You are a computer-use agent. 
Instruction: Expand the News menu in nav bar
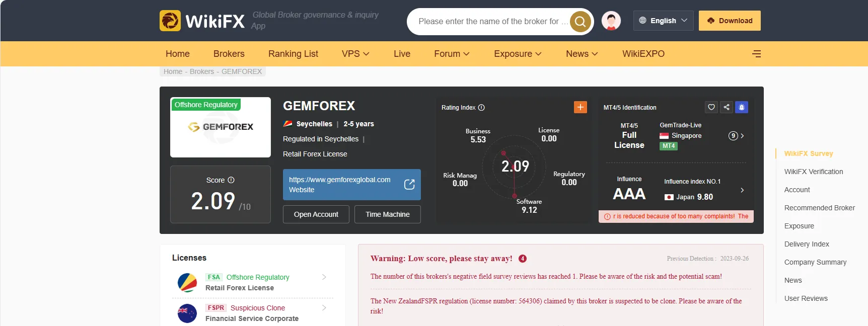tap(582, 54)
